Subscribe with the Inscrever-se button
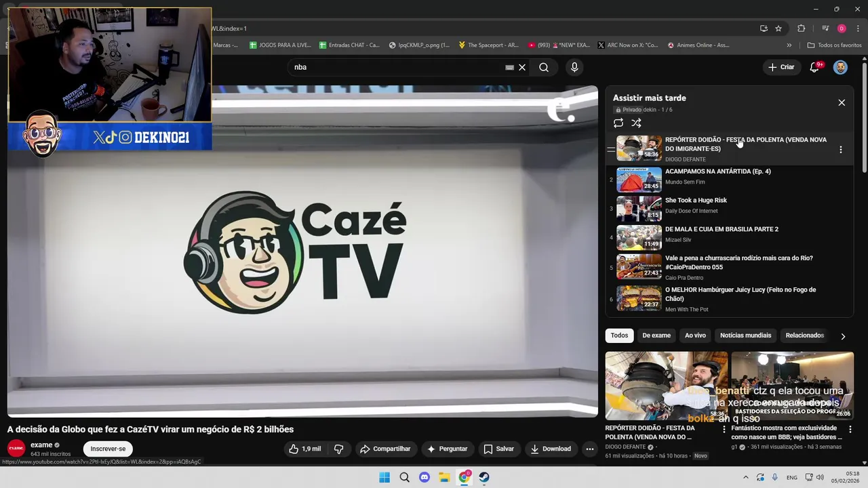 tap(108, 449)
